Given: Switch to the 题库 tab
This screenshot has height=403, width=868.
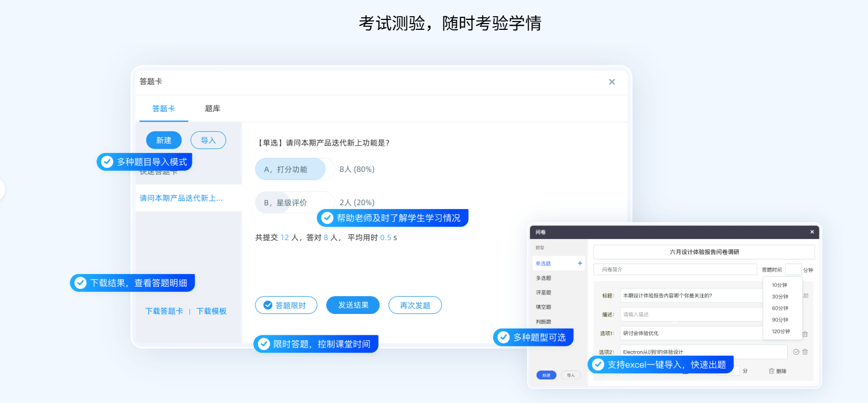Looking at the screenshot, I should 212,108.
